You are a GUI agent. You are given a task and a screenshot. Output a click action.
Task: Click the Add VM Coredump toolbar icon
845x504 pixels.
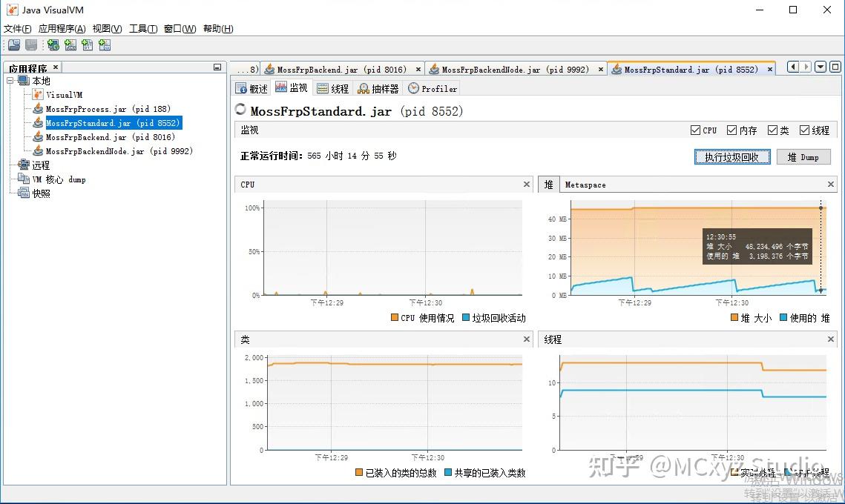88,44
